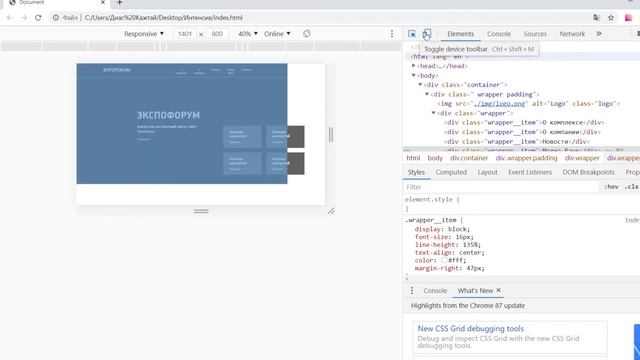Close the What's New drawer tab

[498, 290]
